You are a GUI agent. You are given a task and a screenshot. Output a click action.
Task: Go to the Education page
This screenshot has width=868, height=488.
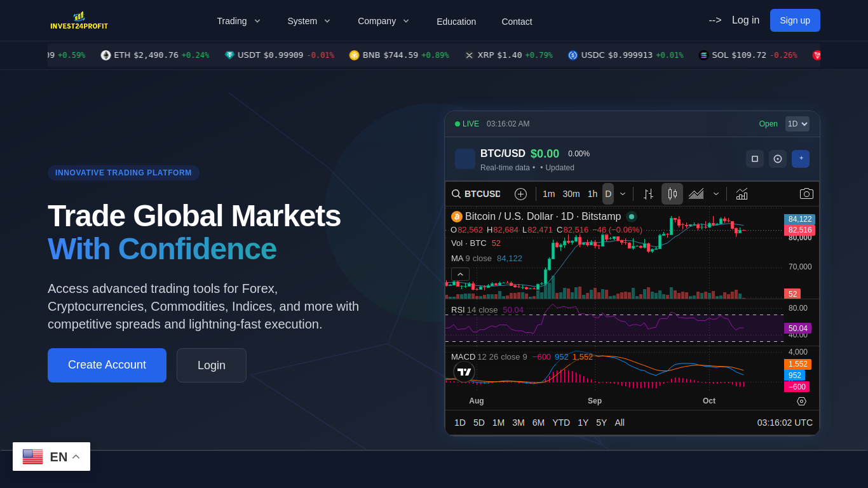[x=456, y=22]
